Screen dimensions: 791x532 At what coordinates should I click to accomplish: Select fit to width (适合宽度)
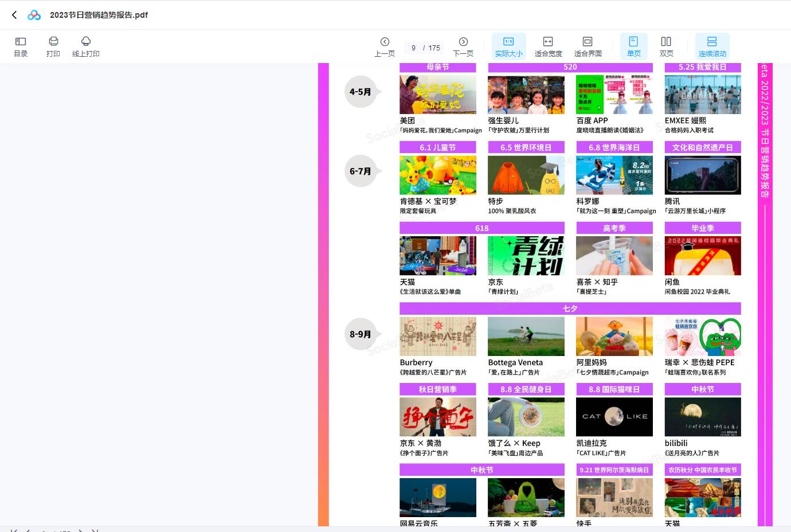click(x=548, y=46)
